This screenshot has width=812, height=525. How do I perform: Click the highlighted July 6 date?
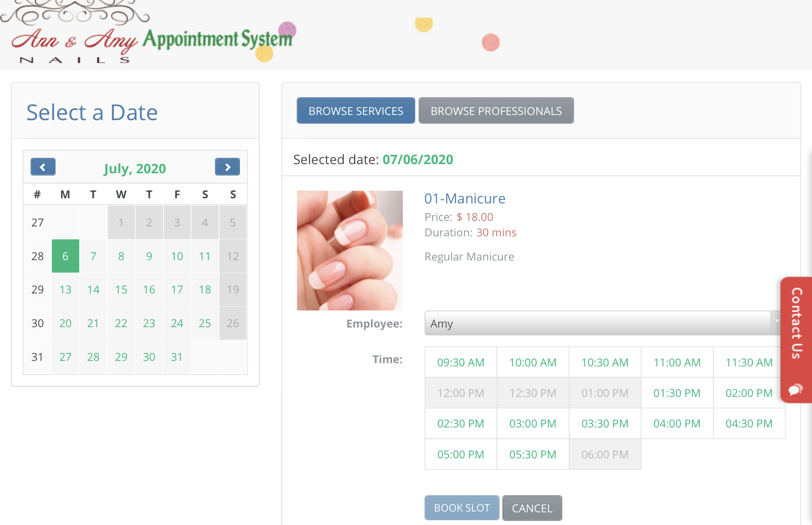65,257
